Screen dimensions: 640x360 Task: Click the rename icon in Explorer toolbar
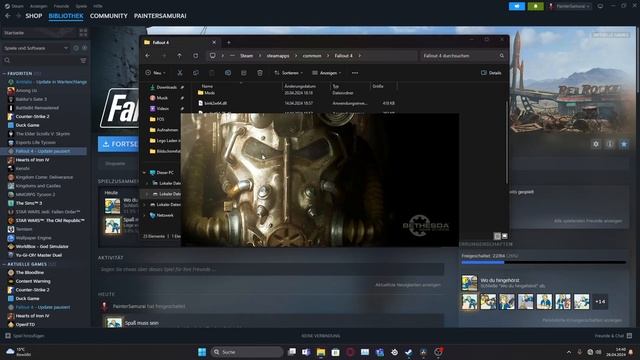click(x=228, y=73)
